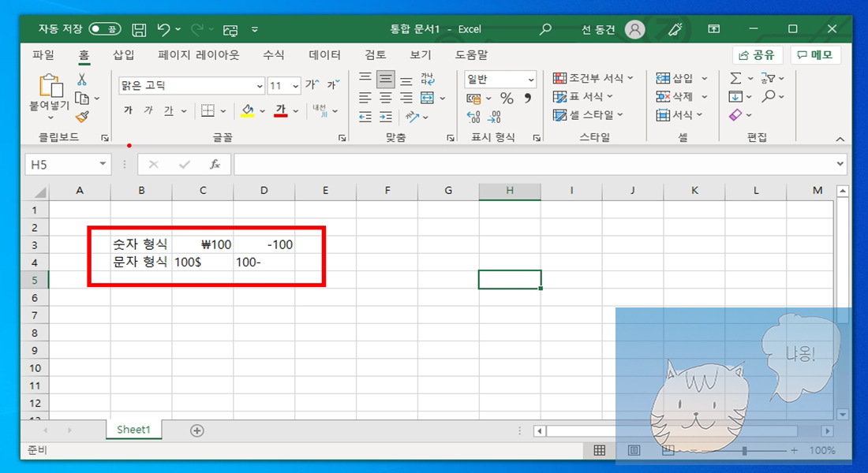Toggle bold 가 formatting
The width and height of the screenshot is (868, 473).
coord(128,110)
